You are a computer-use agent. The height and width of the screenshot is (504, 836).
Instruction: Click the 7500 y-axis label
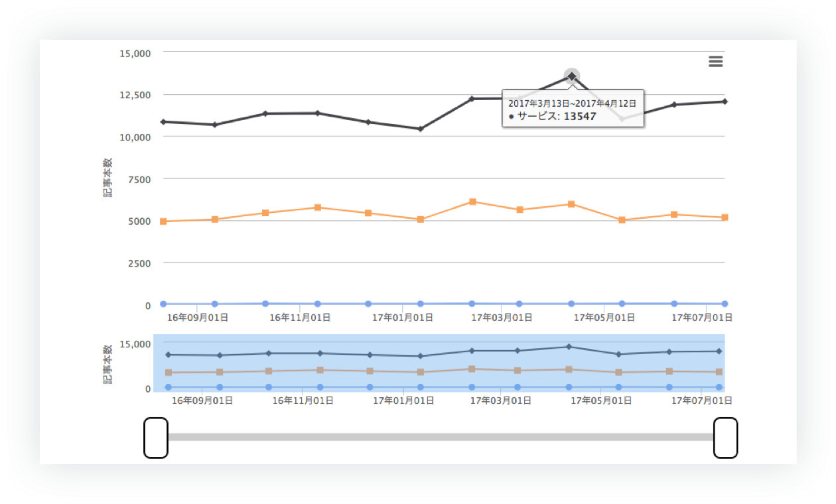click(140, 179)
